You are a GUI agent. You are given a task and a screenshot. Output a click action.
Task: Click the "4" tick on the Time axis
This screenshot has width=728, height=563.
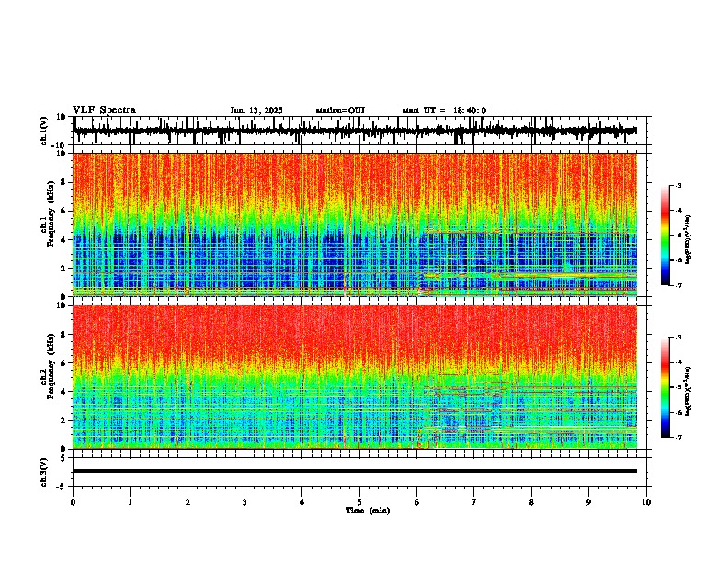pos(302,502)
